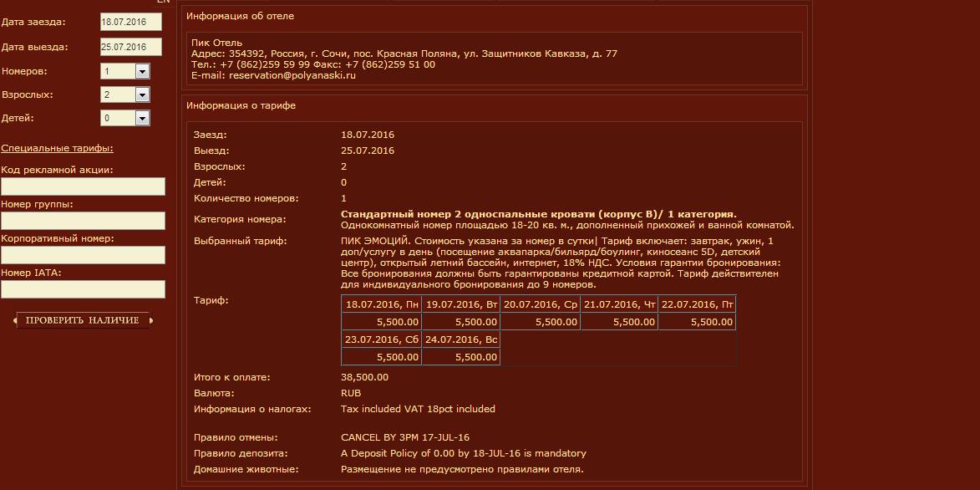Click the Дата выезда date field
This screenshot has width=980, height=490.
(x=129, y=48)
